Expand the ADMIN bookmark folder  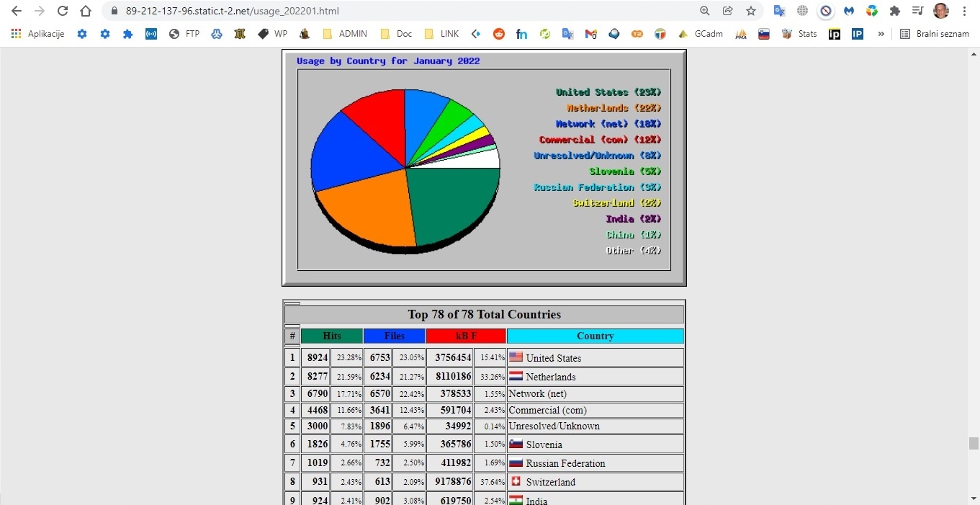[345, 34]
